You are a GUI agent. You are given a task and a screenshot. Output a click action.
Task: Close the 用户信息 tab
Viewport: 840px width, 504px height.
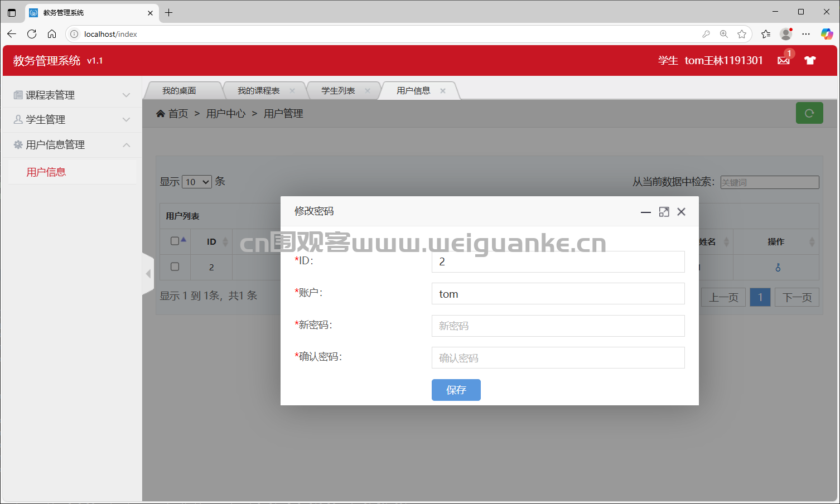click(x=443, y=90)
